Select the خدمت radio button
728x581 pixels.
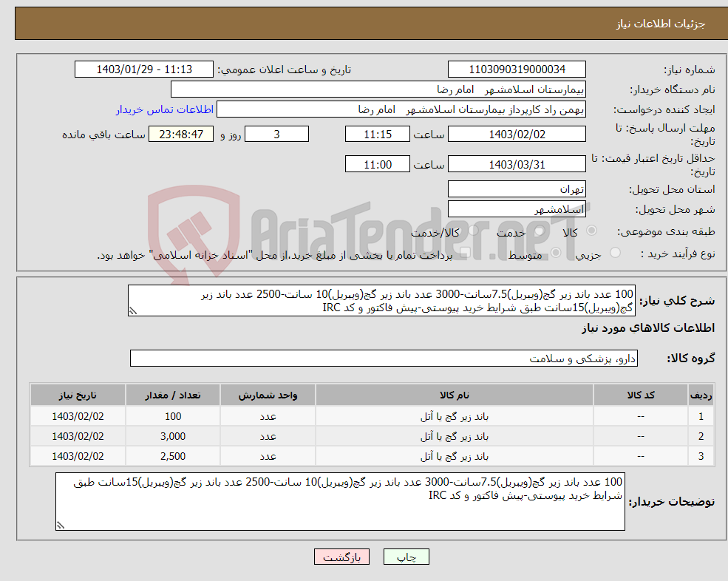[539, 231]
